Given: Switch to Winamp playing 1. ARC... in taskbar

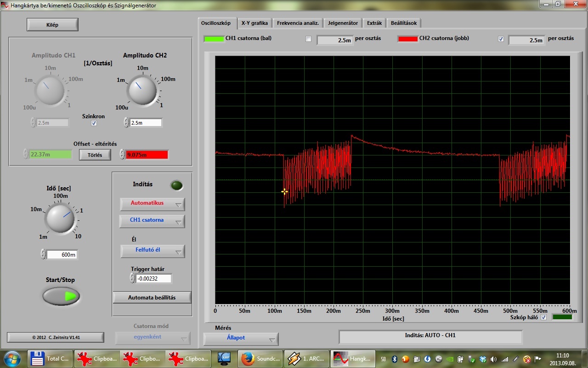Looking at the screenshot, I should 306,358.
